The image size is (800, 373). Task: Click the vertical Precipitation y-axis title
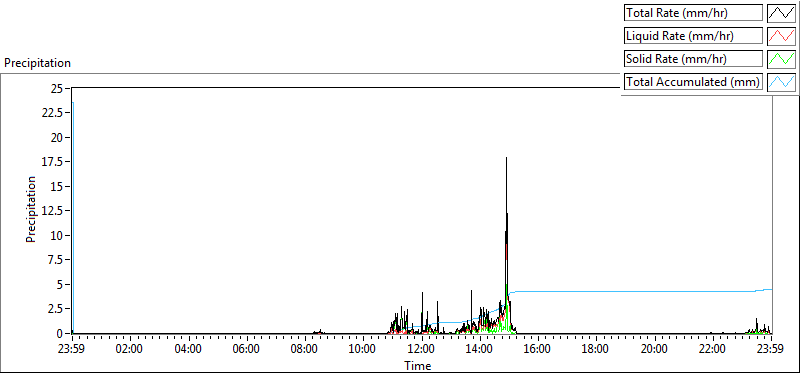[31, 209]
